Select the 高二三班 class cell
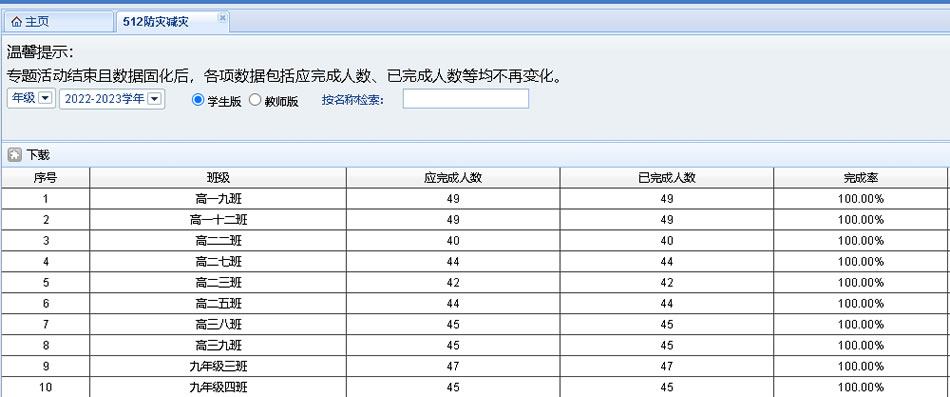This screenshot has width=950, height=397. tap(218, 282)
